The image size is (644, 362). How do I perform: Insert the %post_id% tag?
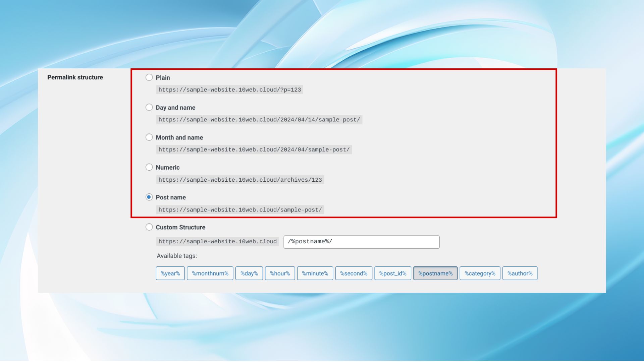393,273
